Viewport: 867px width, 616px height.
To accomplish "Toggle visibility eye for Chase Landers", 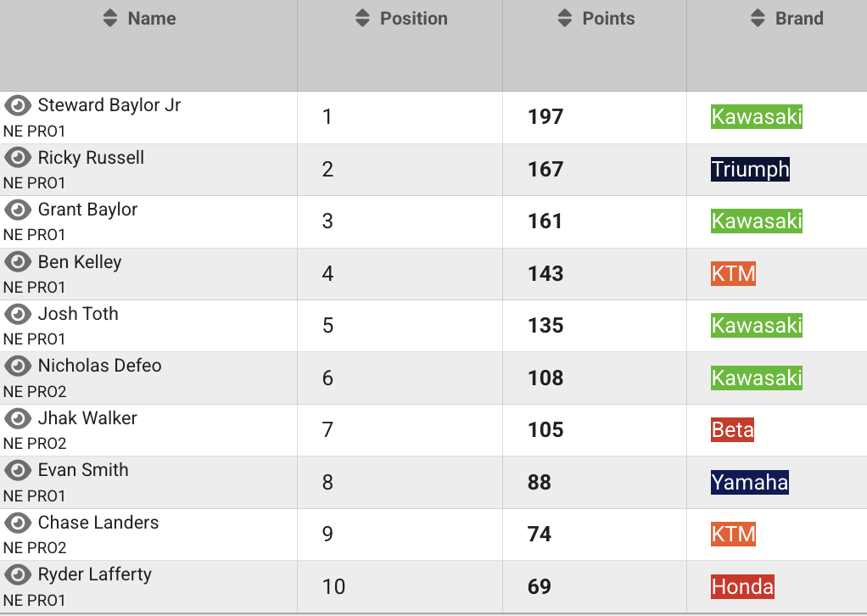I will point(18,523).
